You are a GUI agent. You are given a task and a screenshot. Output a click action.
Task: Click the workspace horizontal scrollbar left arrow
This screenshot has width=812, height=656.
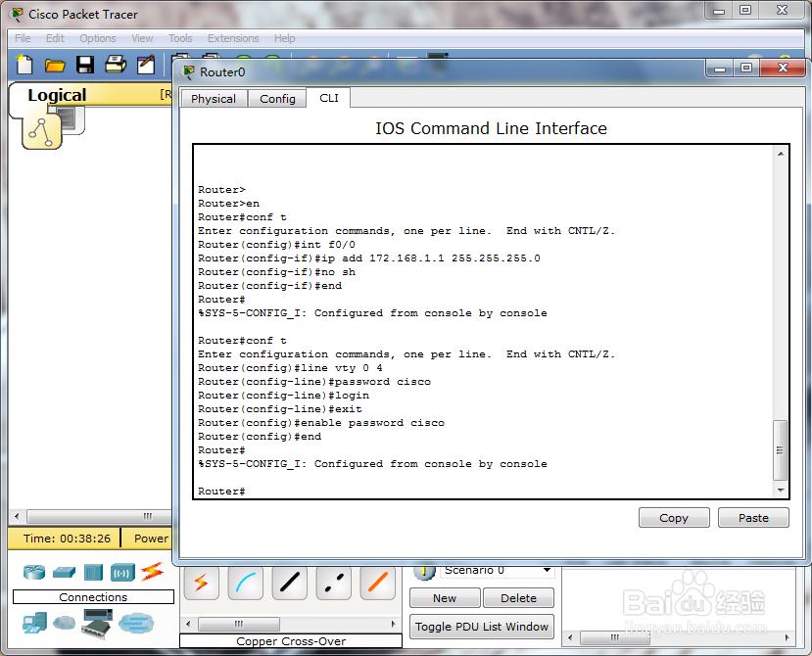click(x=17, y=516)
